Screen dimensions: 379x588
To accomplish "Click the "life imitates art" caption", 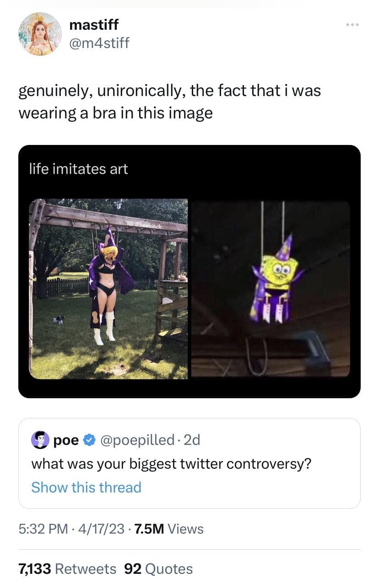I will 79,169.
